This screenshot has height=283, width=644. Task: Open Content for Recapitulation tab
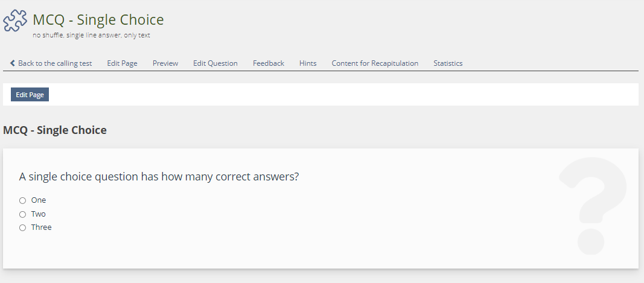click(375, 63)
